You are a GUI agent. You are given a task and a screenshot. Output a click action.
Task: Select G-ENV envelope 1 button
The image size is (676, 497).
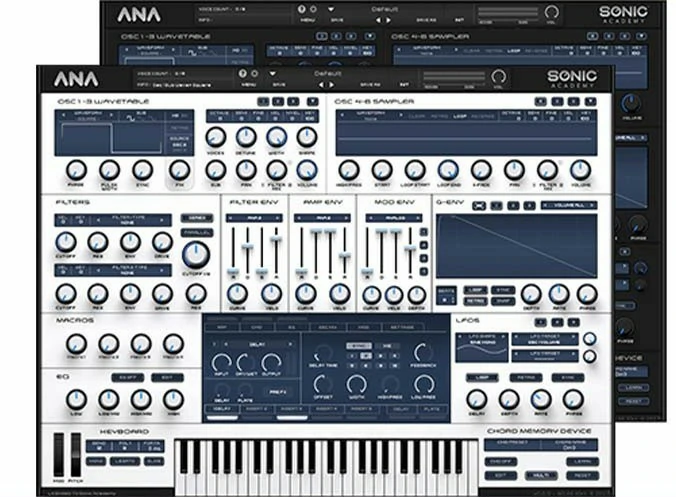coord(497,206)
